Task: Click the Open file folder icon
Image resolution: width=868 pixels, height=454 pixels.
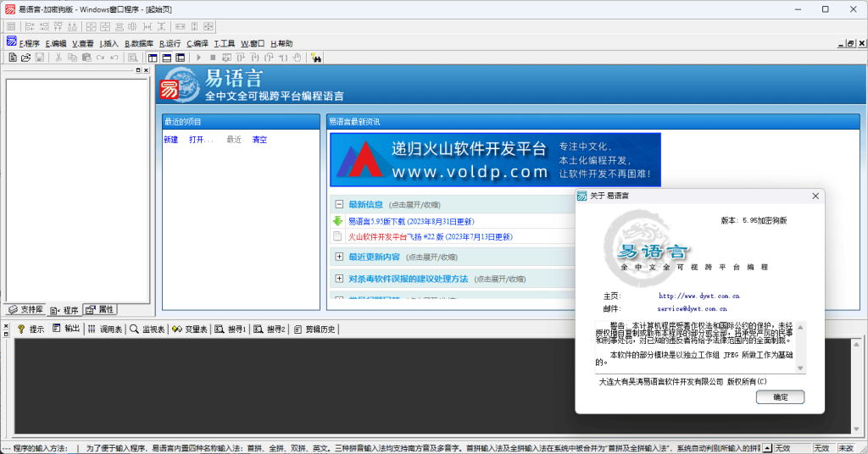Action: point(26,58)
